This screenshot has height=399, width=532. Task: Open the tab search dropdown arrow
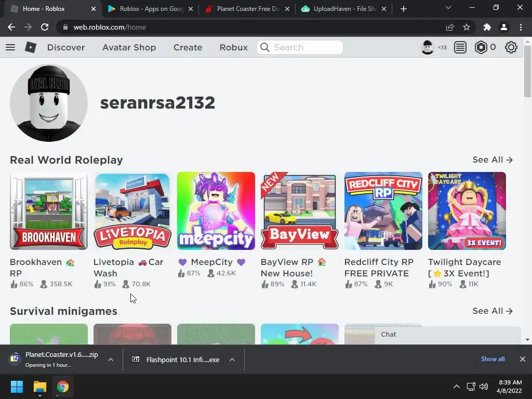coord(448,7)
